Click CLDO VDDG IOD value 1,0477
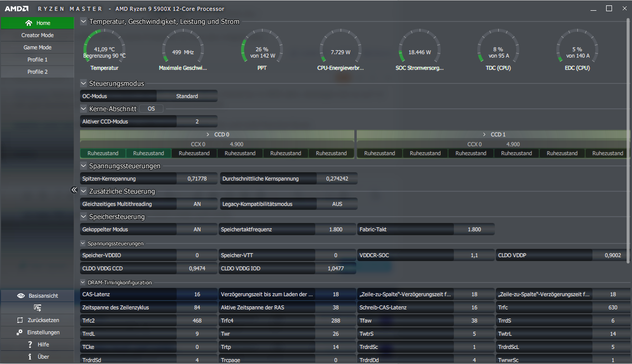Screen dimensions: 632x364 tap(336, 268)
